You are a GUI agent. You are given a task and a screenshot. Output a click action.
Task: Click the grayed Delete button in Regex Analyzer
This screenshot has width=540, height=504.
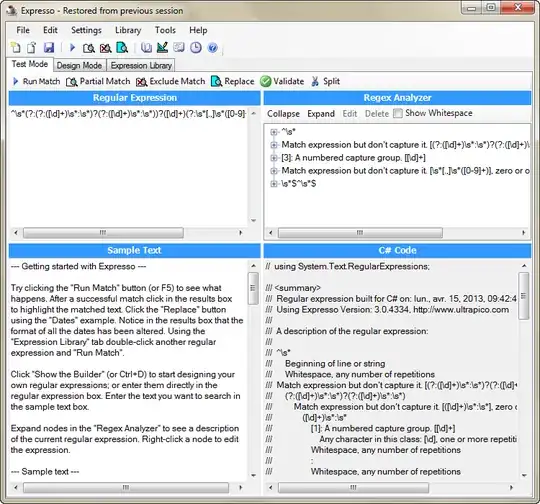click(x=377, y=114)
